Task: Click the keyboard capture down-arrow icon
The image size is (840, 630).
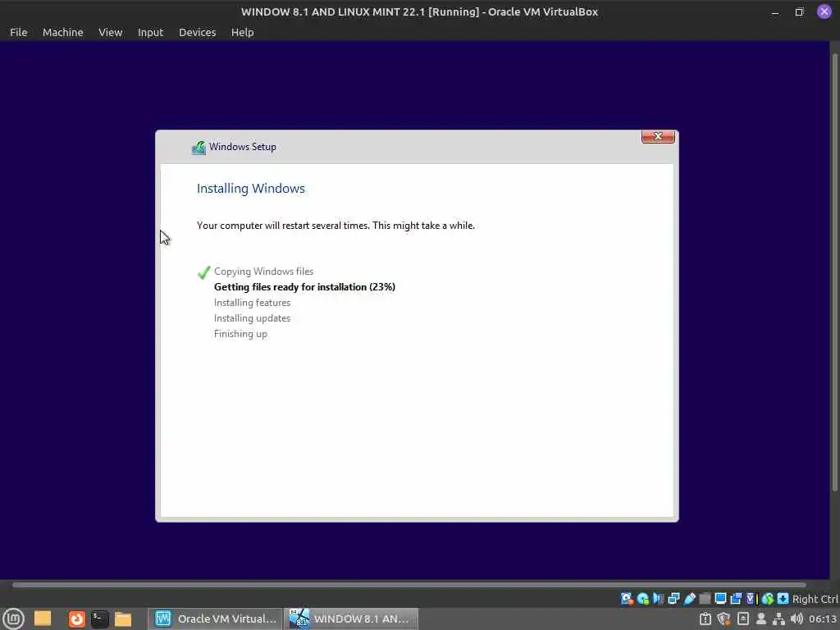Action: pyautogui.click(x=783, y=598)
